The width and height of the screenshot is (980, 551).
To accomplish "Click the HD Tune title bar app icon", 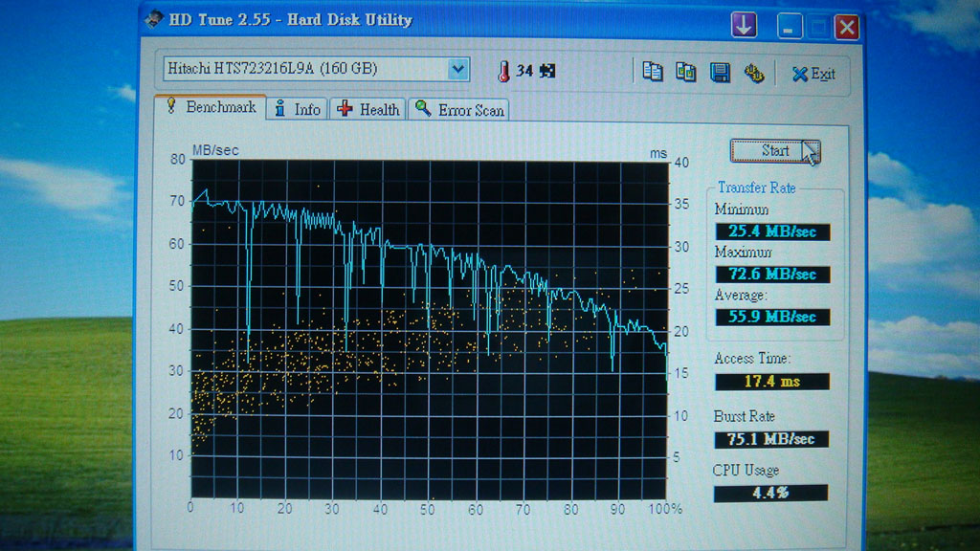I will tap(153, 19).
